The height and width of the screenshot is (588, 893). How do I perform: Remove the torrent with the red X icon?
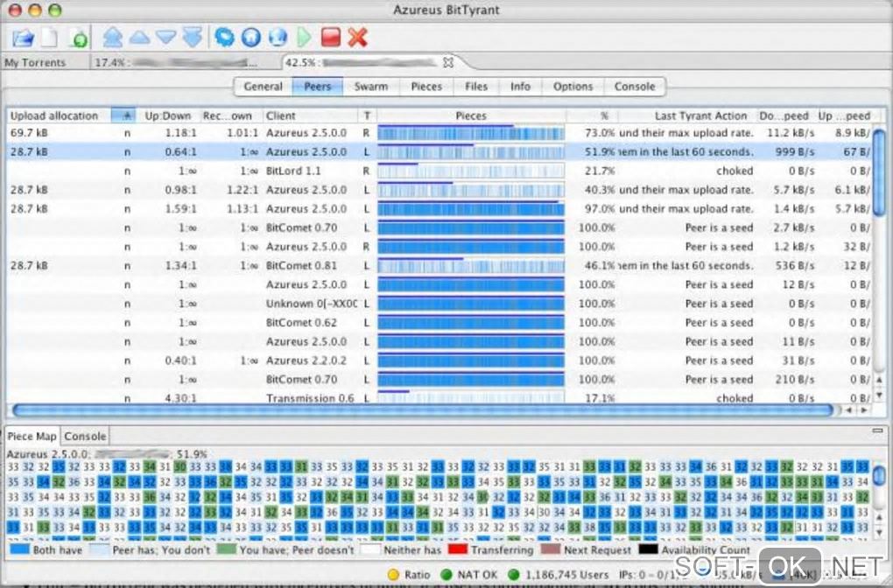(x=358, y=38)
